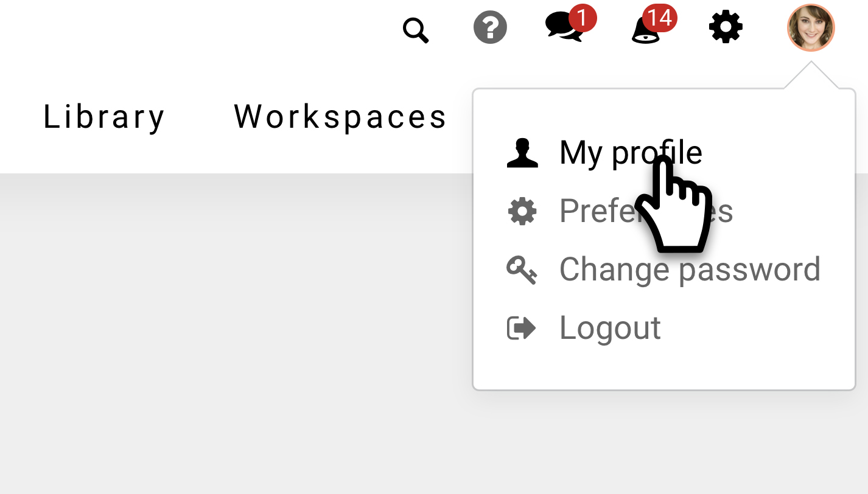
Task: Open the notifications bell icon
Action: (646, 32)
